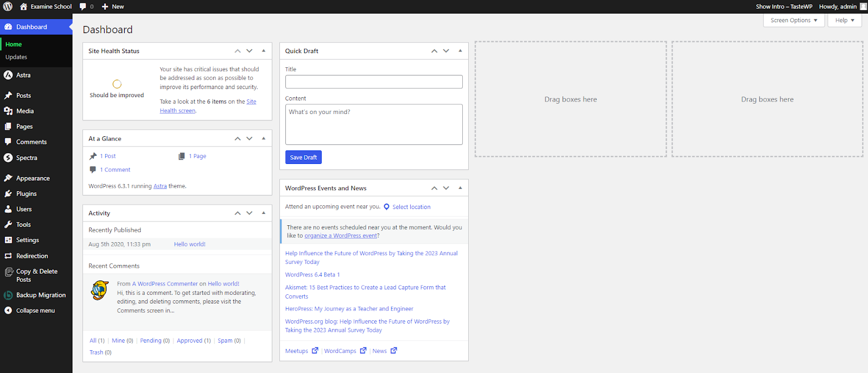Screen dimensions: 868x373
Task: Open the Dashboard menu item
Action: tap(36, 27)
